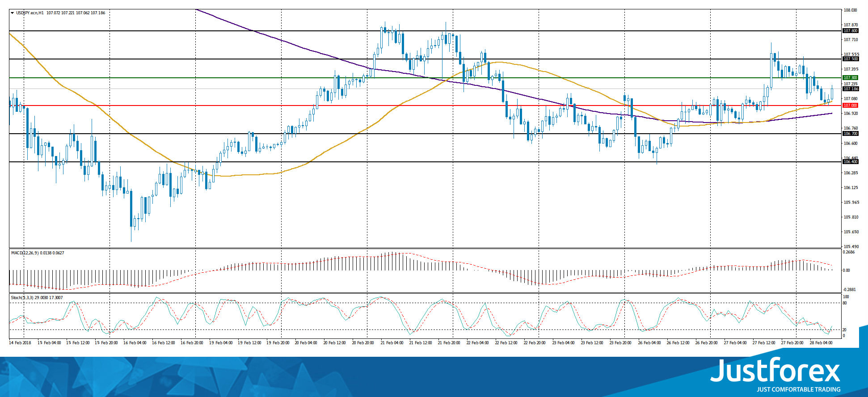Click the 22 Feb 12:00 time axis label
This screenshot has height=397, width=868.
(x=506, y=343)
